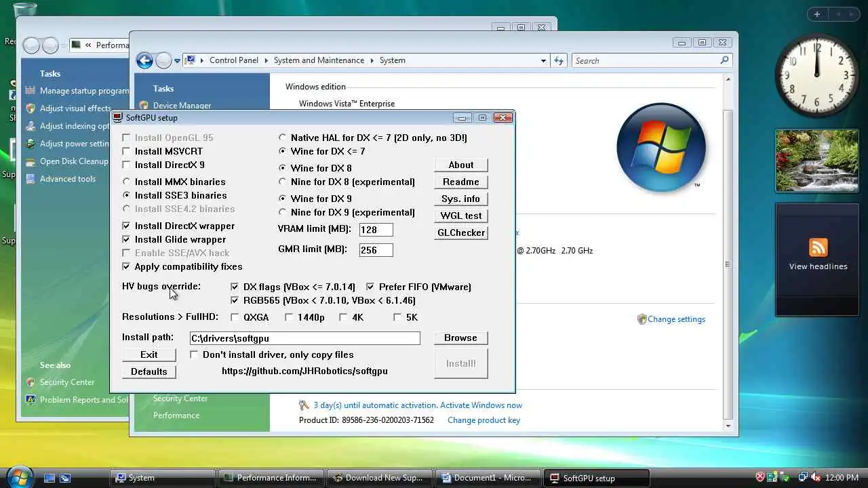Screen dimensions: 868x488
Task: Click the GMR limit input field
Action: (x=376, y=250)
